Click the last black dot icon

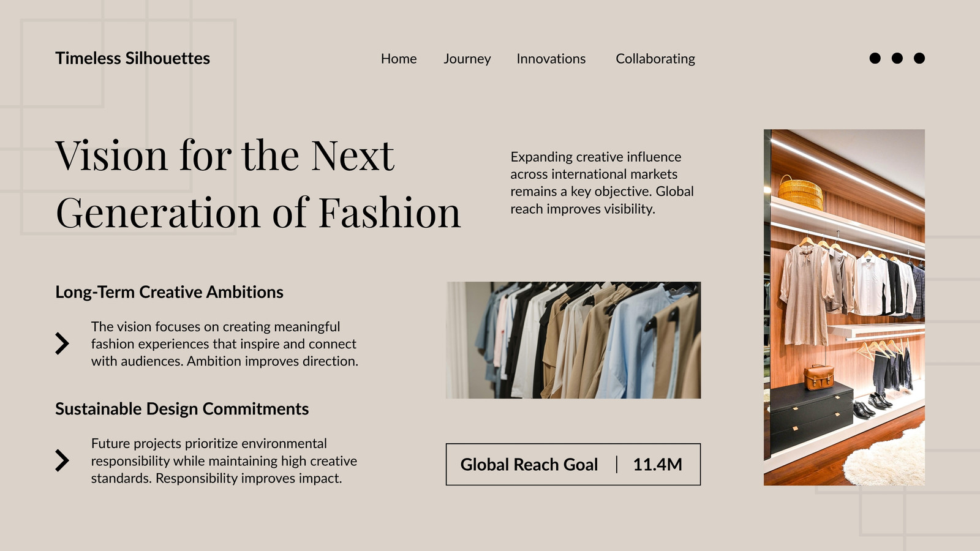[919, 58]
